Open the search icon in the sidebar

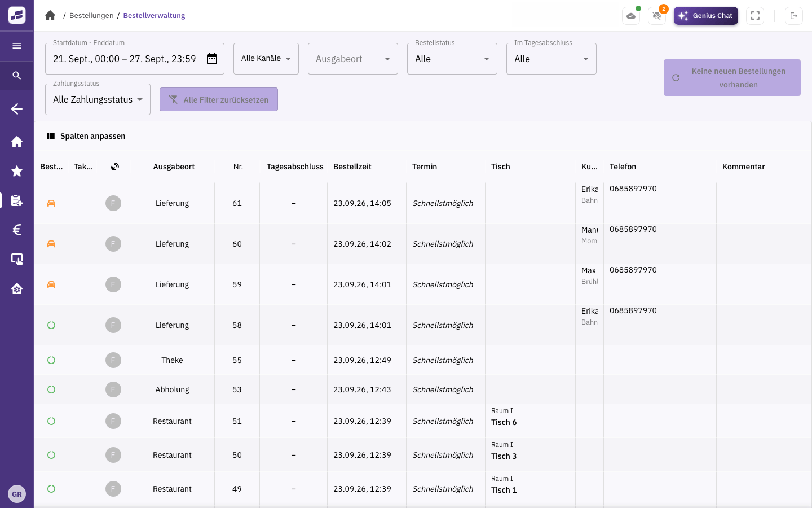click(x=17, y=75)
